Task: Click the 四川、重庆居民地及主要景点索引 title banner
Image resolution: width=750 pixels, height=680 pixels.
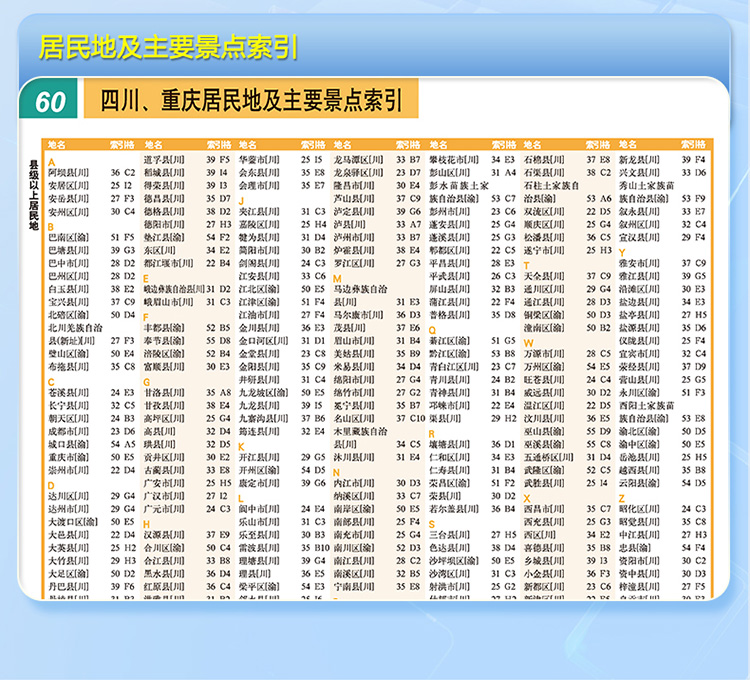Action: [251, 102]
